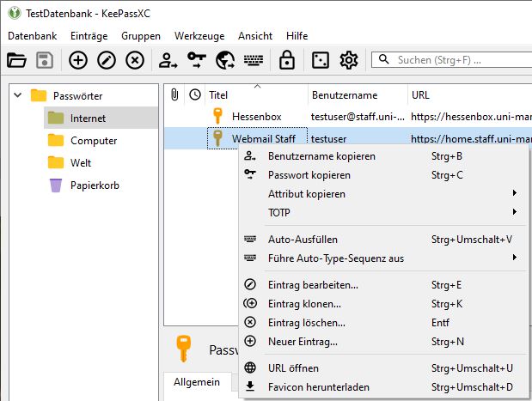Select Auto-Ausfüllen in the context menu
The height and width of the screenshot is (401, 532).
coord(384,240)
